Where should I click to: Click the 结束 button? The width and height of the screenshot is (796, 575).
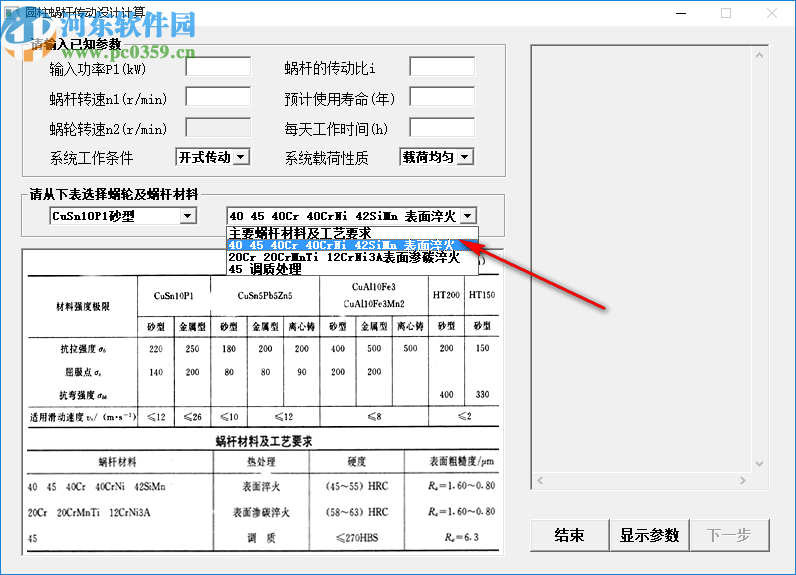(x=570, y=535)
